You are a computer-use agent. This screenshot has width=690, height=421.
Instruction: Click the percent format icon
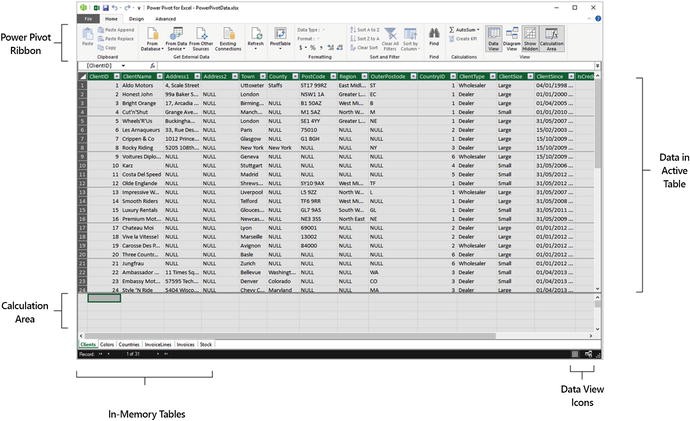point(312,48)
